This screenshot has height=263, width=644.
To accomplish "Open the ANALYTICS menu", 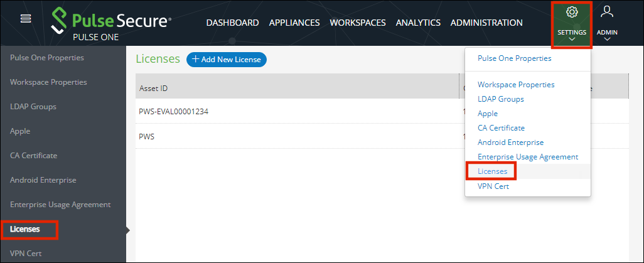I will click(x=418, y=23).
